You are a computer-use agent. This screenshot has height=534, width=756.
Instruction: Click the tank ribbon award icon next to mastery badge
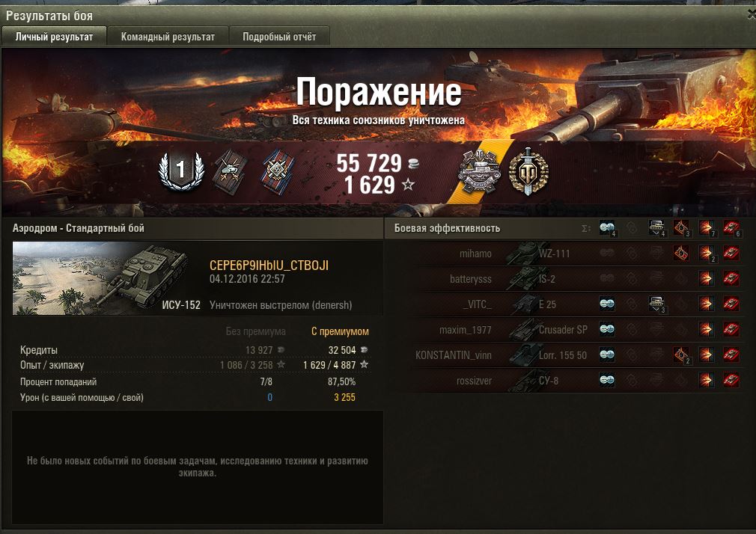pos(231,171)
